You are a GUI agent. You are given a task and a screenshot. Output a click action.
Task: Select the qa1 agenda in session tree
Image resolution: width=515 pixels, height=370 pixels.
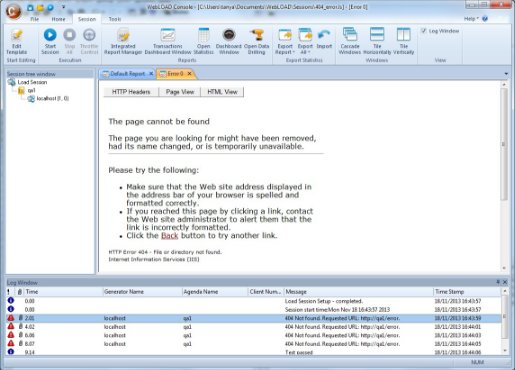pyautogui.click(x=31, y=90)
